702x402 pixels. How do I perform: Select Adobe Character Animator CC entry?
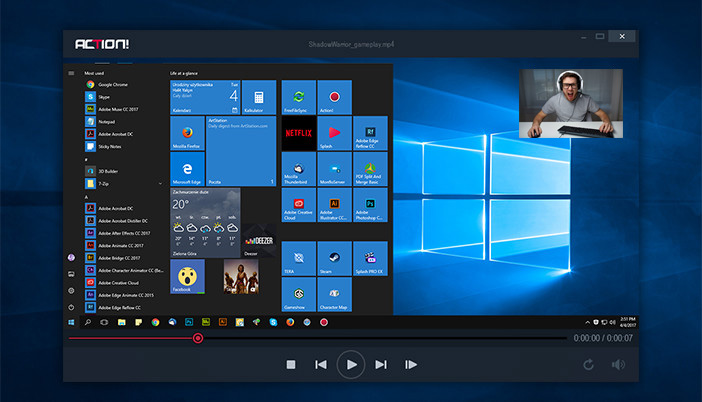point(124,270)
